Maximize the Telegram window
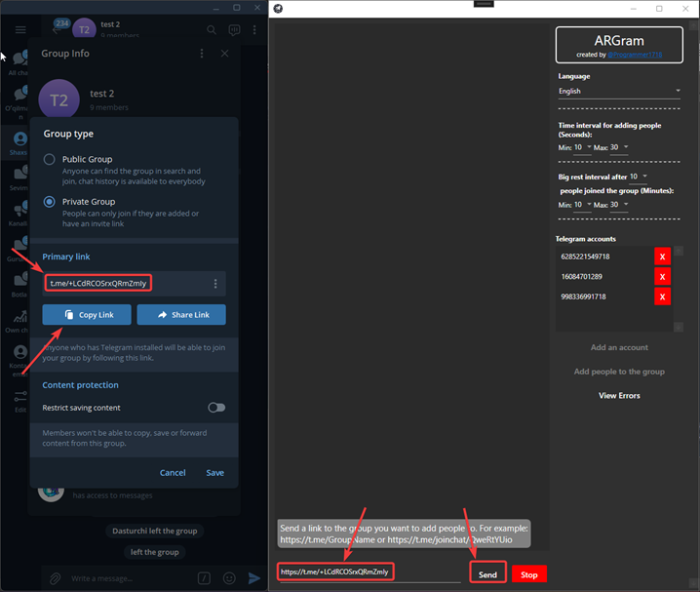Viewport: 700px width, 592px height. coord(237,8)
